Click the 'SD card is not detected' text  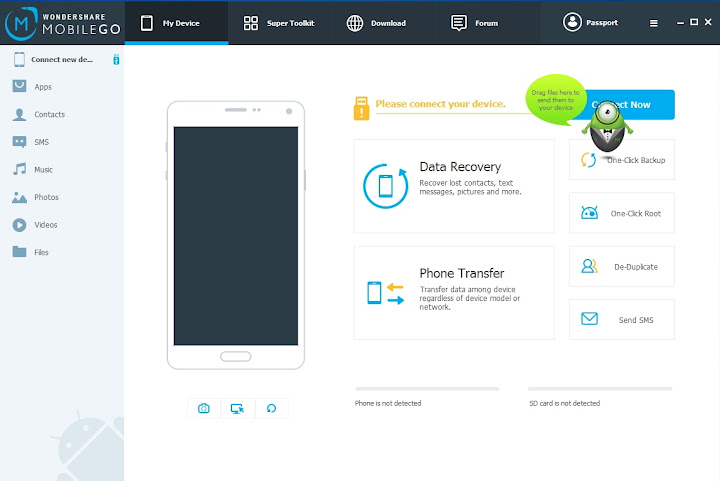565,403
